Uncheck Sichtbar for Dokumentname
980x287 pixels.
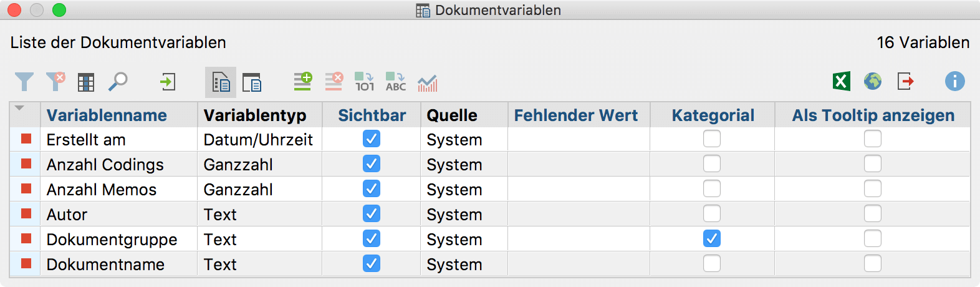click(372, 263)
